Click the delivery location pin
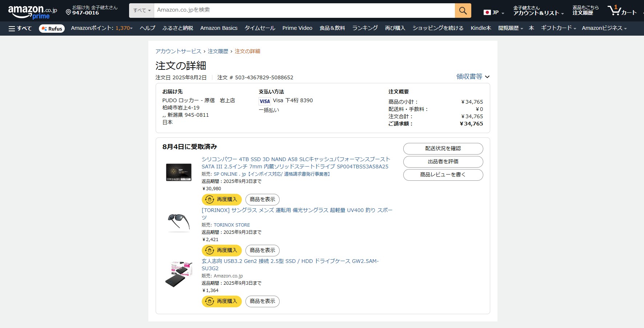This screenshot has height=328, width=644. tap(68, 12)
